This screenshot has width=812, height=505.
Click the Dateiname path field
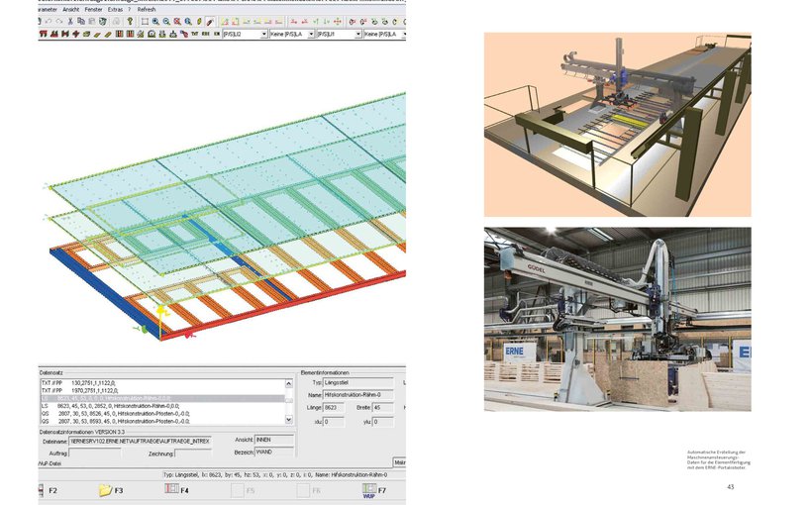point(140,442)
